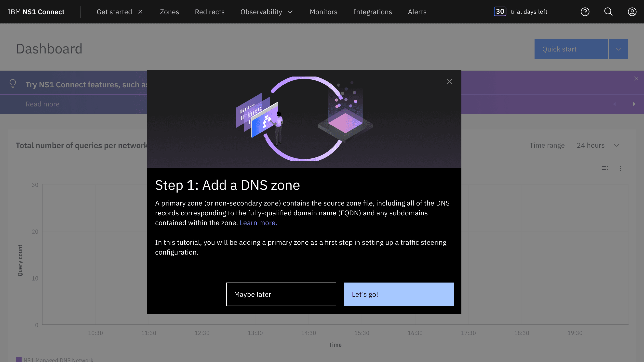Click the lightbulb tip icon
The image size is (644, 362).
click(13, 83)
